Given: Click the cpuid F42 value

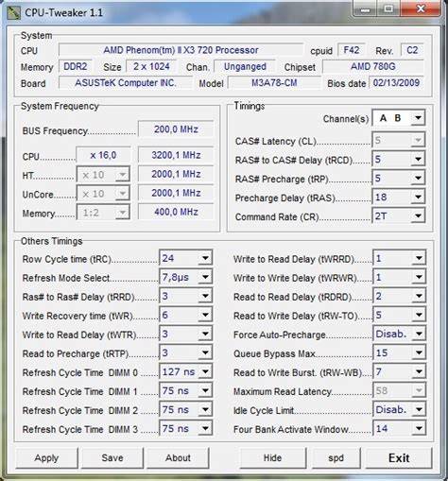Looking at the screenshot, I should tap(352, 50).
